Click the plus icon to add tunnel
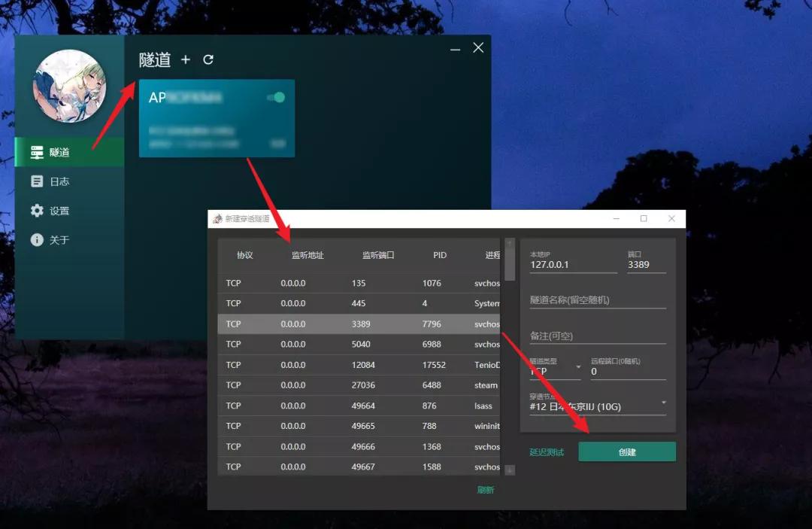The image size is (812, 529). pyautogui.click(x=186, y=60)
